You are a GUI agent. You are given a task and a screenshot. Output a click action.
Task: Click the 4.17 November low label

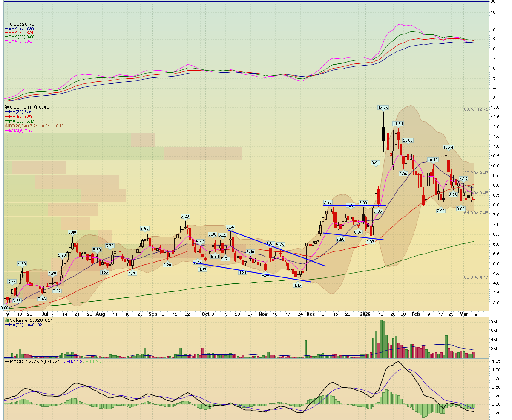coord(297,285)
